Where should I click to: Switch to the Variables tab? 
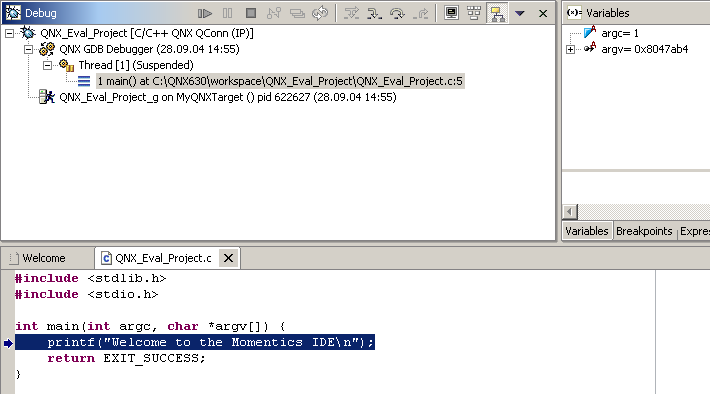tap(587, 231)
